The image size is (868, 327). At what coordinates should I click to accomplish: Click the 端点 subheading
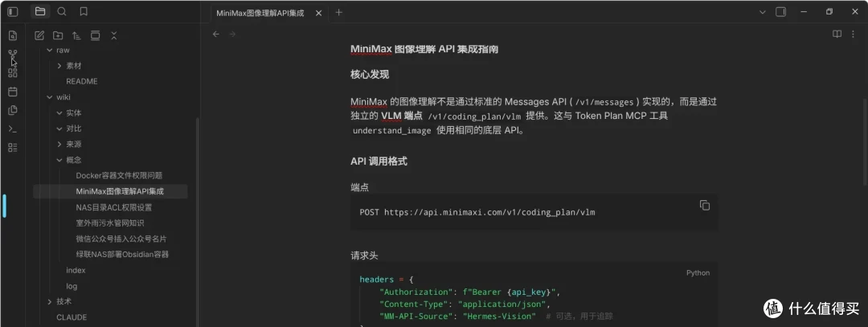(x=359, y=187)
